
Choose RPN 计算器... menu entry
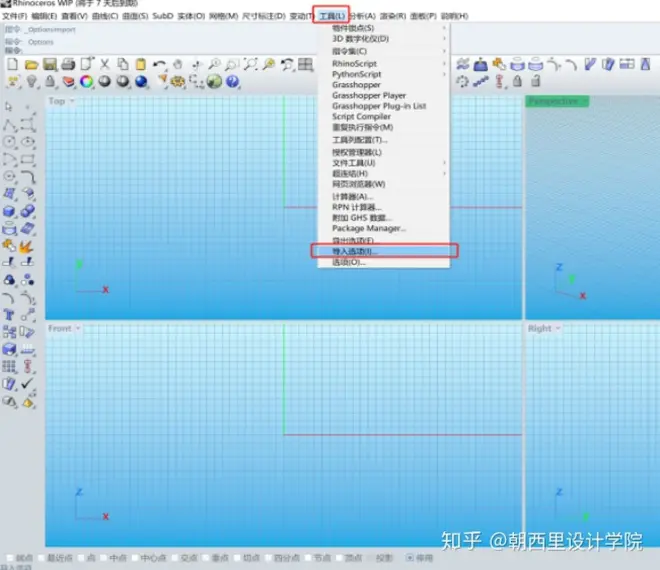click(357, 207)
